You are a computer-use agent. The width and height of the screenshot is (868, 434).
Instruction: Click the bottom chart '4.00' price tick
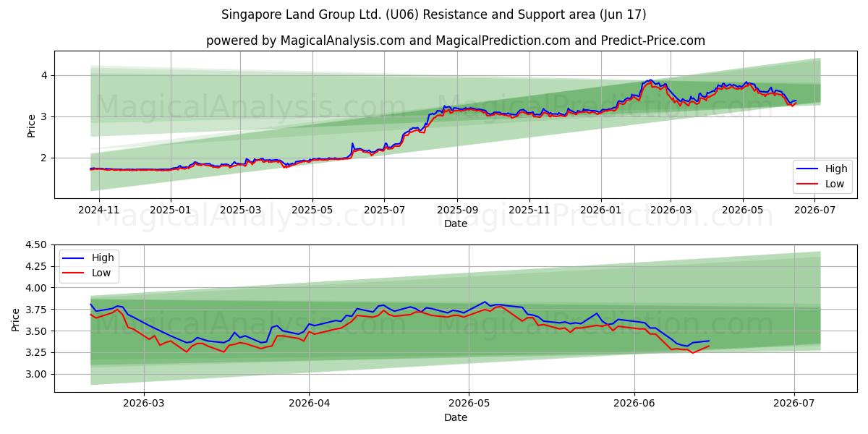point(38,288)
